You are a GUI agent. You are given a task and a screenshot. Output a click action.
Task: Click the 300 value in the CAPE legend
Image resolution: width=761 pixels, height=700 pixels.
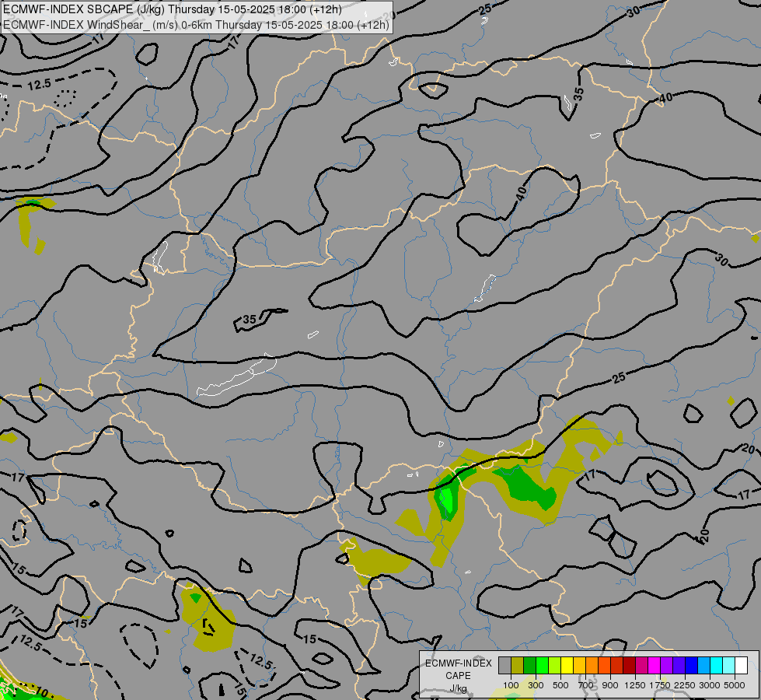point(536,685)
